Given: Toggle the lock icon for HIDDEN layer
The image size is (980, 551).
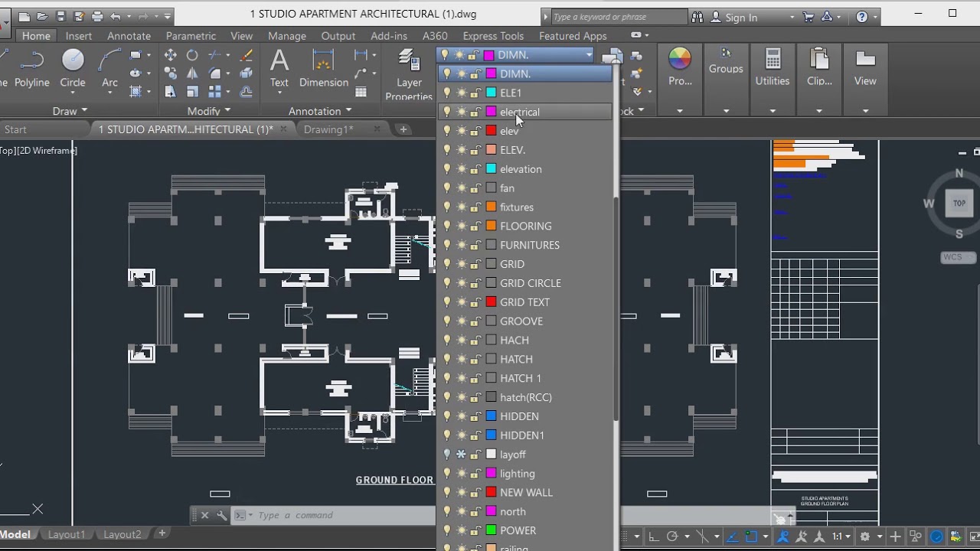Looking at the screenshot, I should tap(475, 416).
